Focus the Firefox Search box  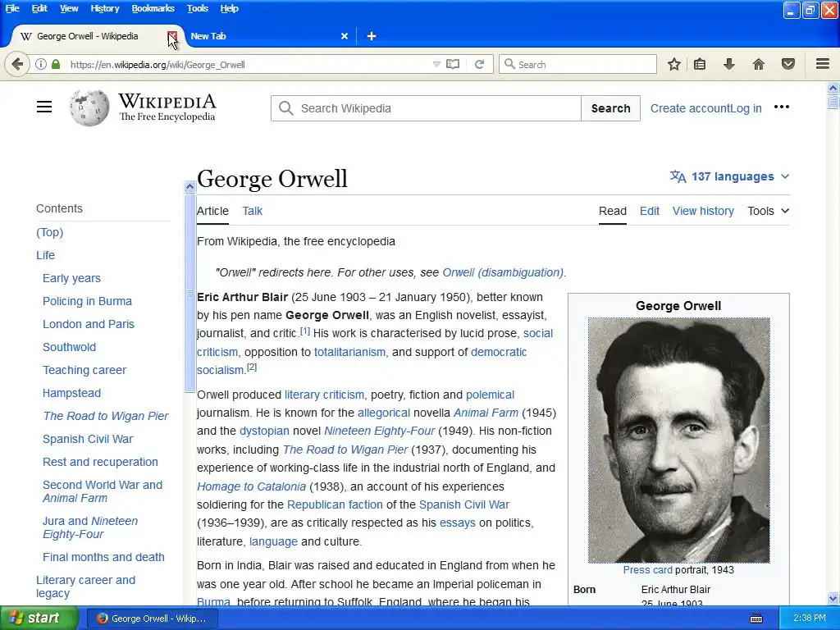click(577, 64)
